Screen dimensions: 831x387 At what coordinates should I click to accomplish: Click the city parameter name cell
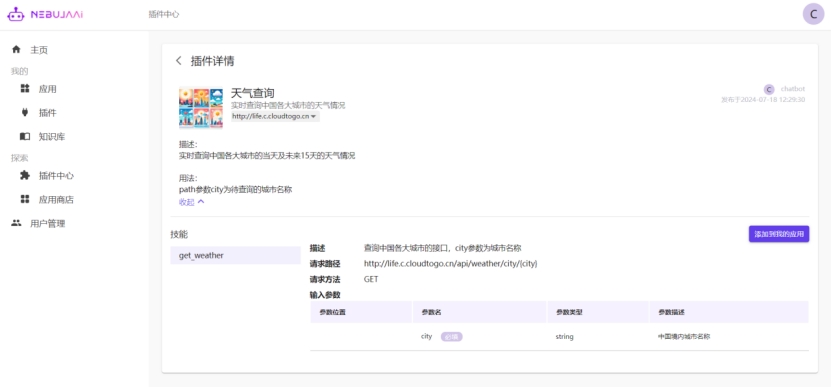[x=427, y=337]
